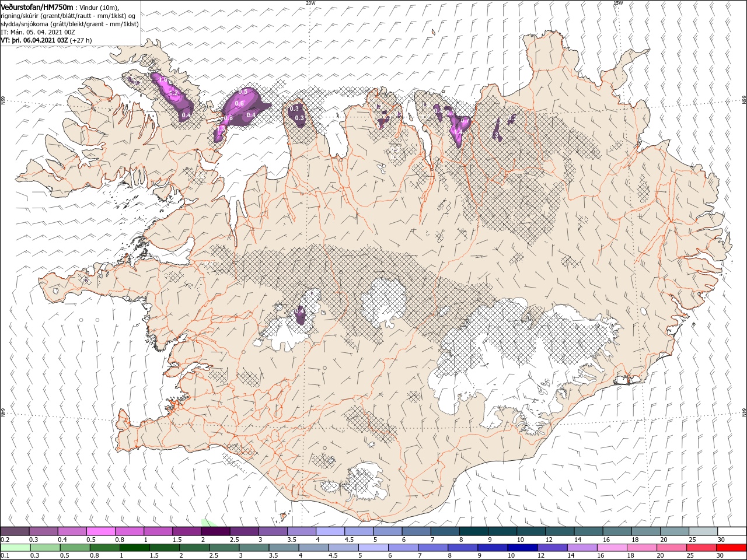The height and width of the screenshot is (560, 747).
Task: Click the bright pink 0.5–0.8 swatch, upper legend row
Action: (101, 531)
